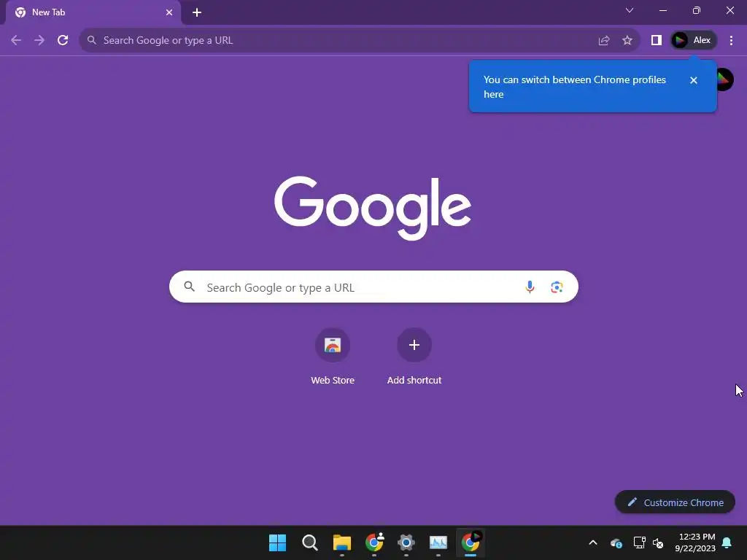Click the Google logo

[x=373, y=208]
